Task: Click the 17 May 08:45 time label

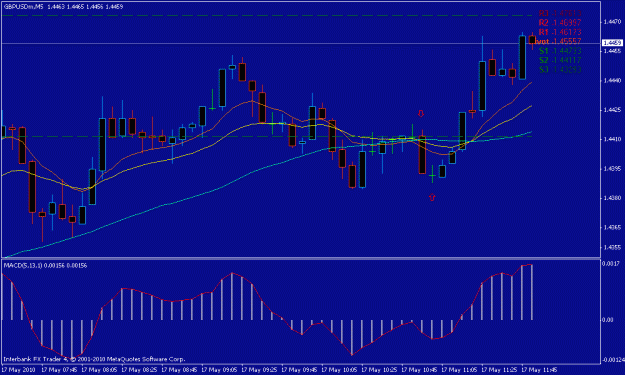Action: pos(179,370)
